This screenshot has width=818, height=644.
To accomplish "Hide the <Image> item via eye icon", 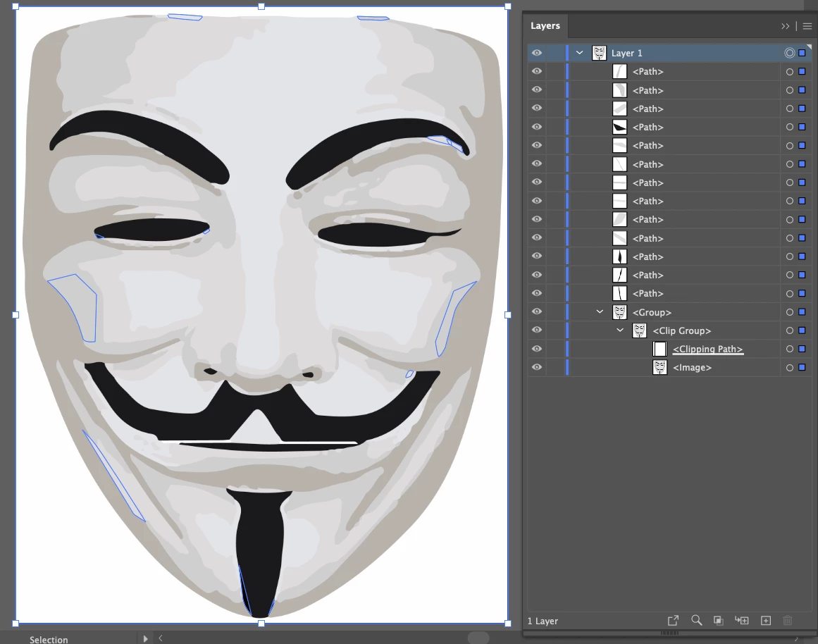I will click(x=537, y=367).
